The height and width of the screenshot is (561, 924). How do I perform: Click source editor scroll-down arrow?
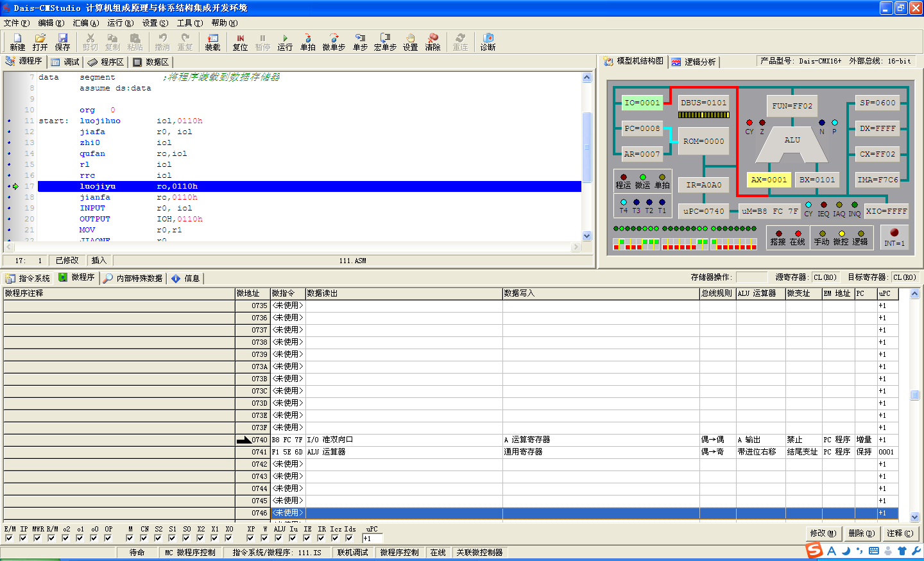coord(586,236)
